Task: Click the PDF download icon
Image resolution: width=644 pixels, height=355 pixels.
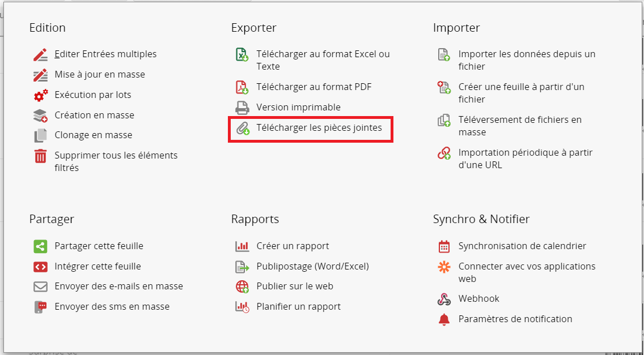Action: pyautogui.click(x=242, y=87)
